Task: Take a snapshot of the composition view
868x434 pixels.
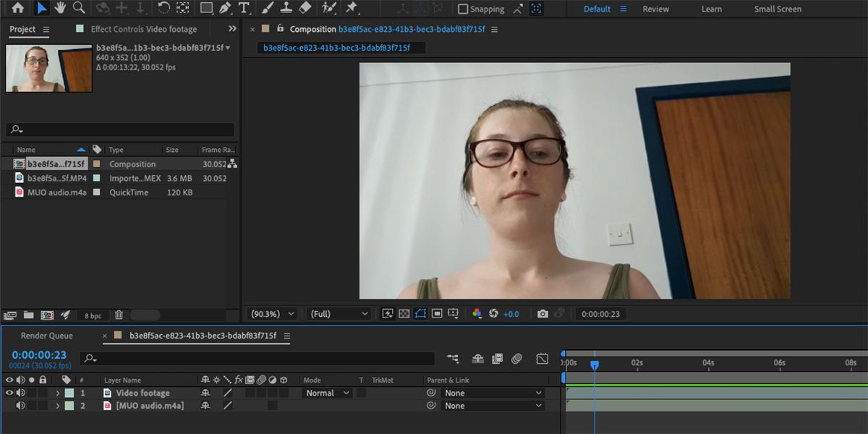Action: click(x=542, y=313)
